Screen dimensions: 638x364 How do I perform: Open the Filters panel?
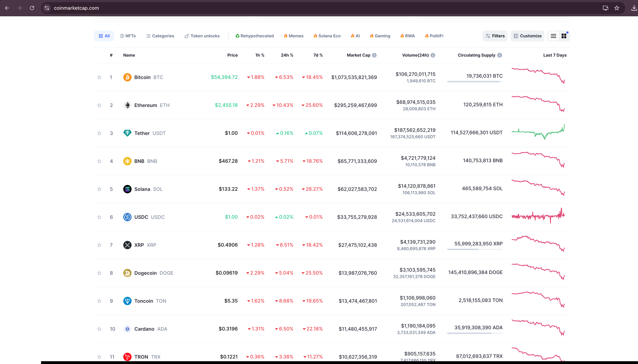click(495, 36)
